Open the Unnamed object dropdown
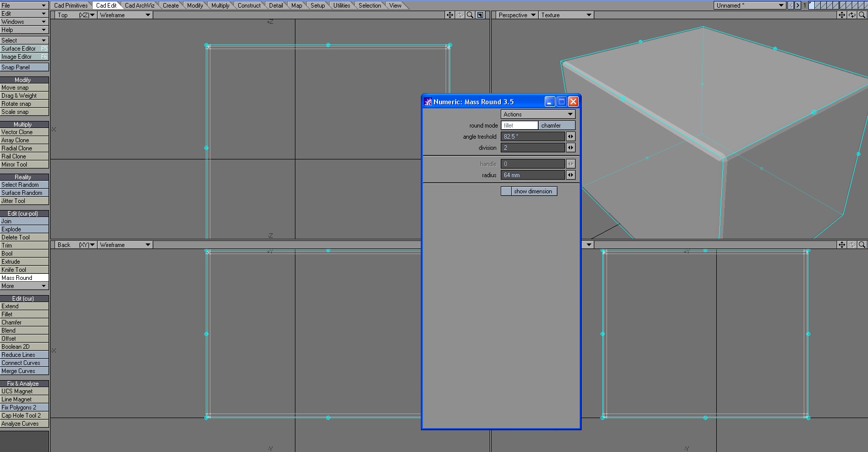This screenshot has width=868, height=452. pyautogui.click(x=750, y=6)
